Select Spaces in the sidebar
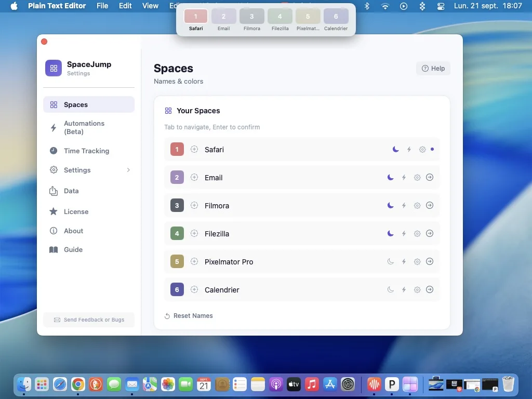This screenshot has height=399, width=532. pyautogui.click(x=89, y=104)
